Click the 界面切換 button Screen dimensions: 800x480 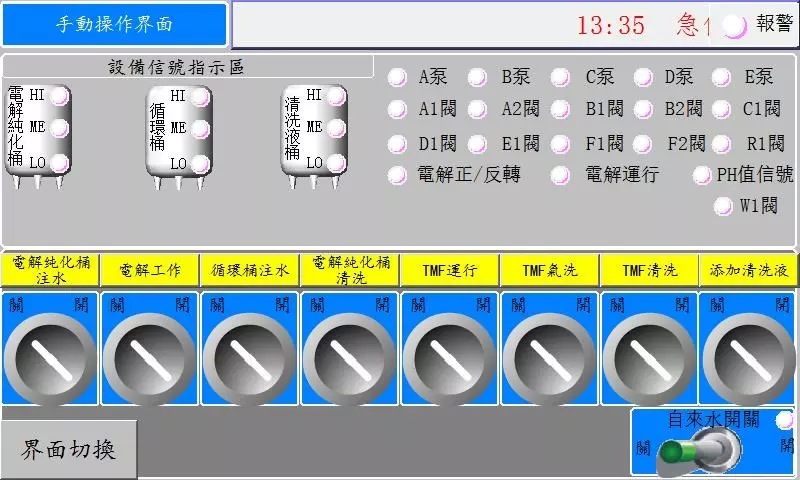click(68, 449)
